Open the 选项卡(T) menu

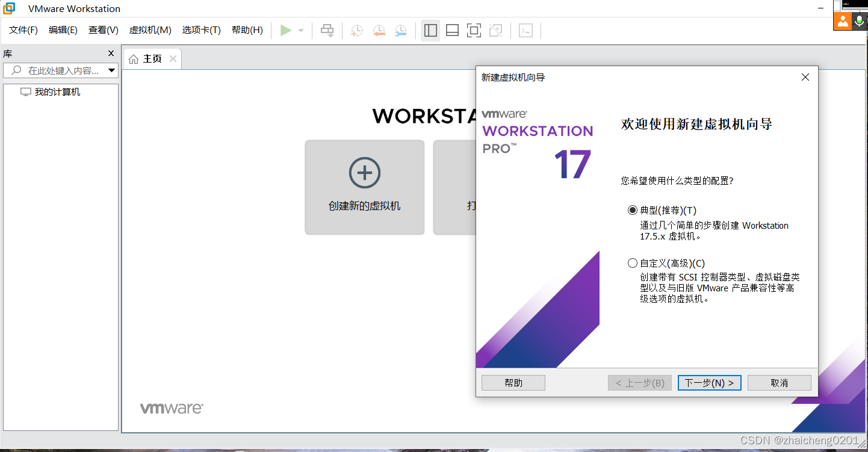202,30
